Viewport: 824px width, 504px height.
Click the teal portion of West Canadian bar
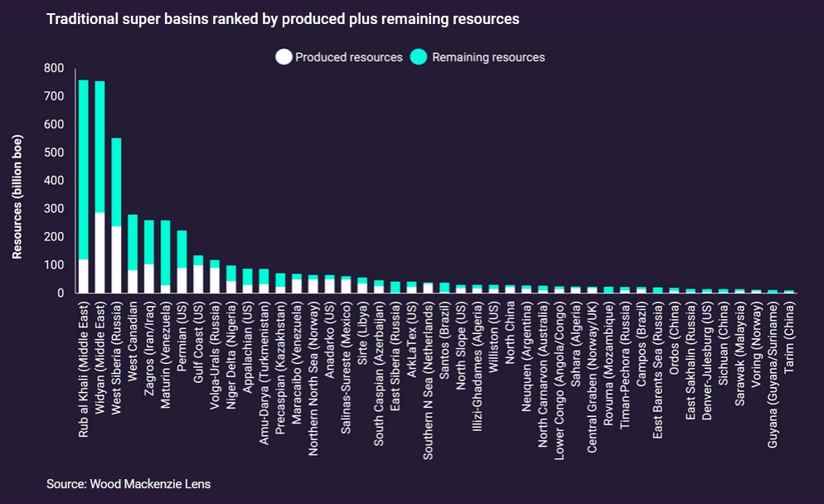(x=133, y=242)
